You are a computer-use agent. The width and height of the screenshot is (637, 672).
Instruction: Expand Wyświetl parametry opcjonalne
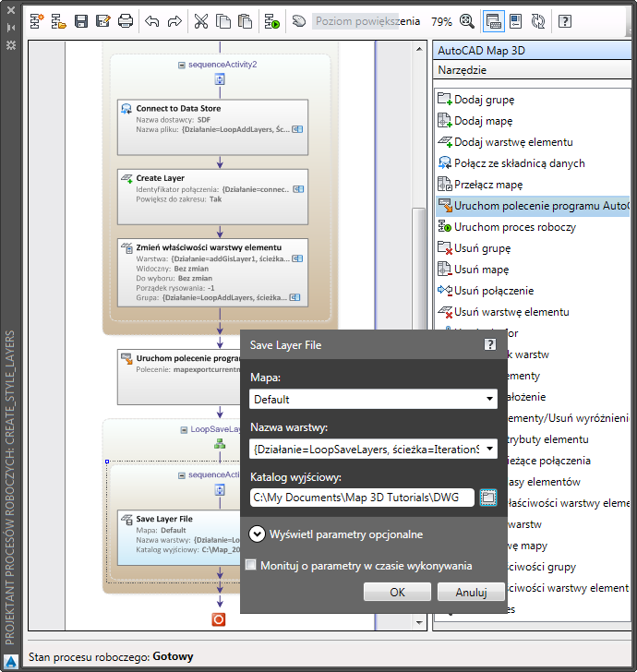point(257,534)
